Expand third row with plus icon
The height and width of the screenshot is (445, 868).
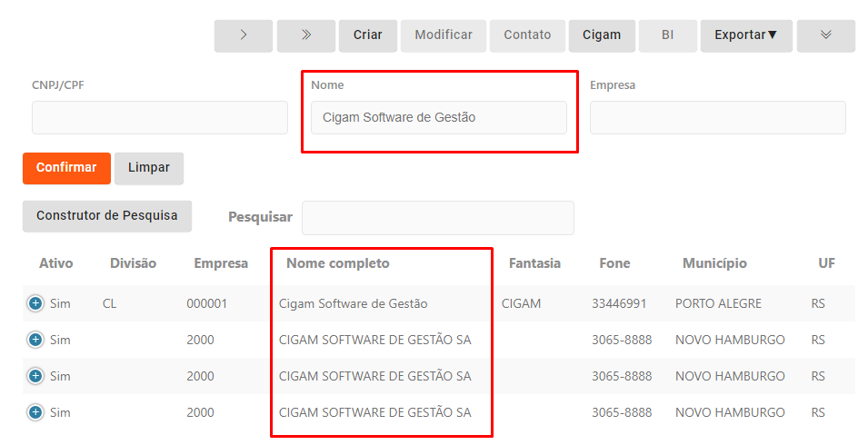35,376
